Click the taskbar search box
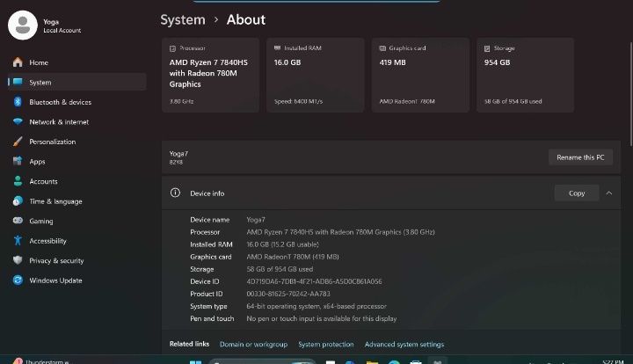 262,361
